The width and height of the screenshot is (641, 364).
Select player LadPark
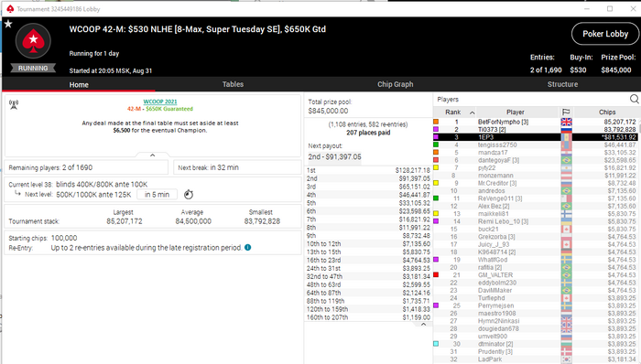click(x=490, y=359)
